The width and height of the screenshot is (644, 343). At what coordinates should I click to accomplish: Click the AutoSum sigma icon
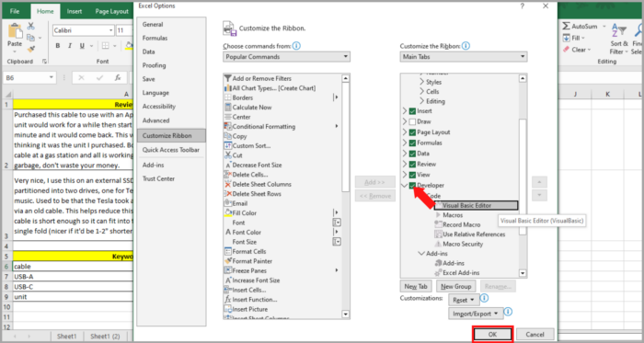(x=567, y=27)
